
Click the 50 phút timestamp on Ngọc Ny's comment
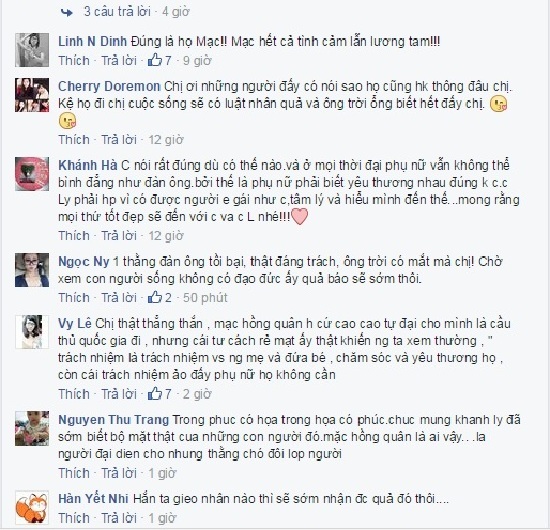(205, 297)
